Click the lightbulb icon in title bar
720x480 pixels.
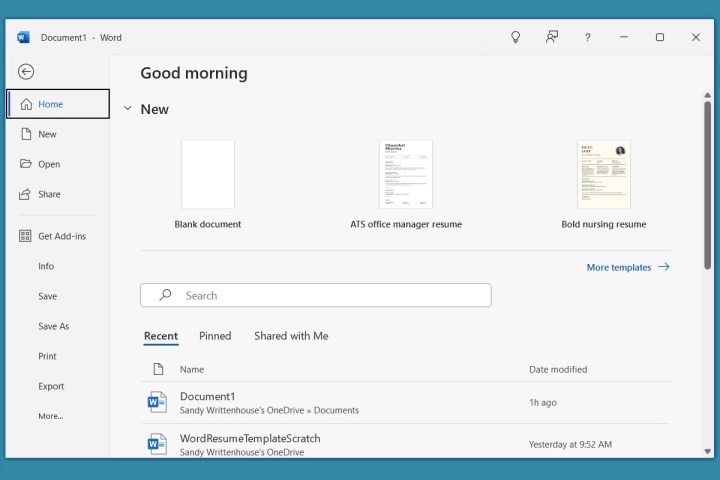[x=516, y=37]
